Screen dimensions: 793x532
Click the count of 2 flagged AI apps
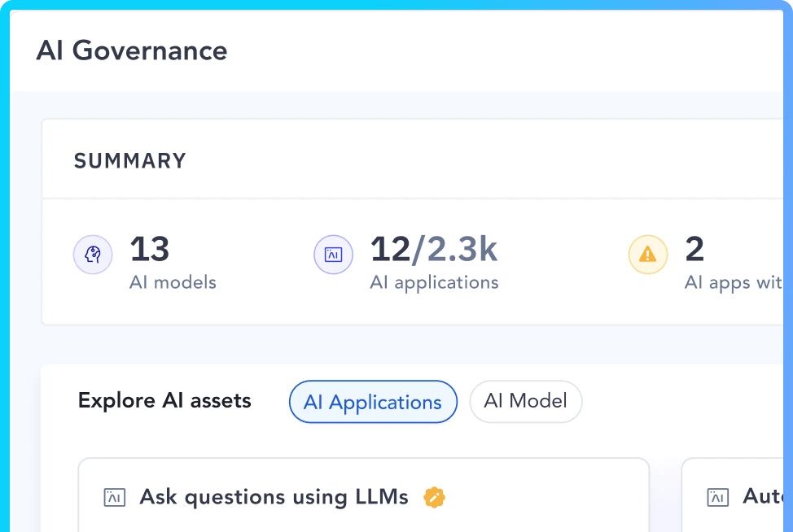(x=694, y=250)
